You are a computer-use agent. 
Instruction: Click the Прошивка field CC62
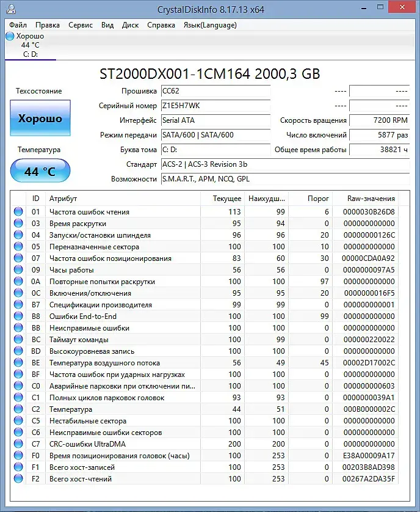[x=215, y=91]
